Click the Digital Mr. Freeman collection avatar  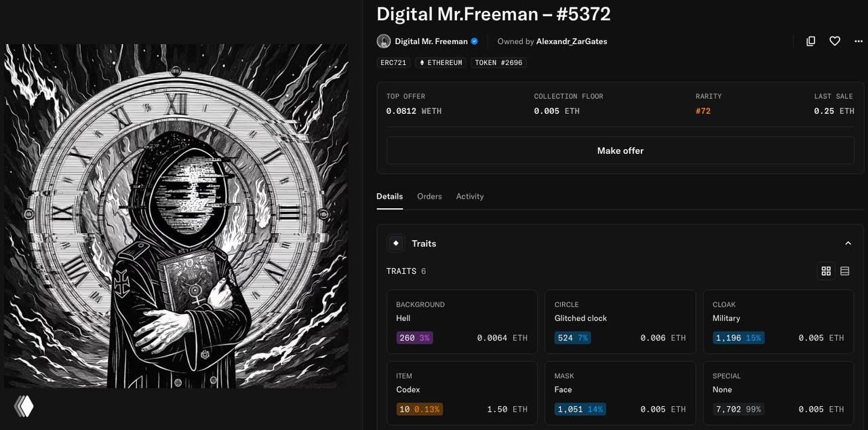click(x=383, y=41)
